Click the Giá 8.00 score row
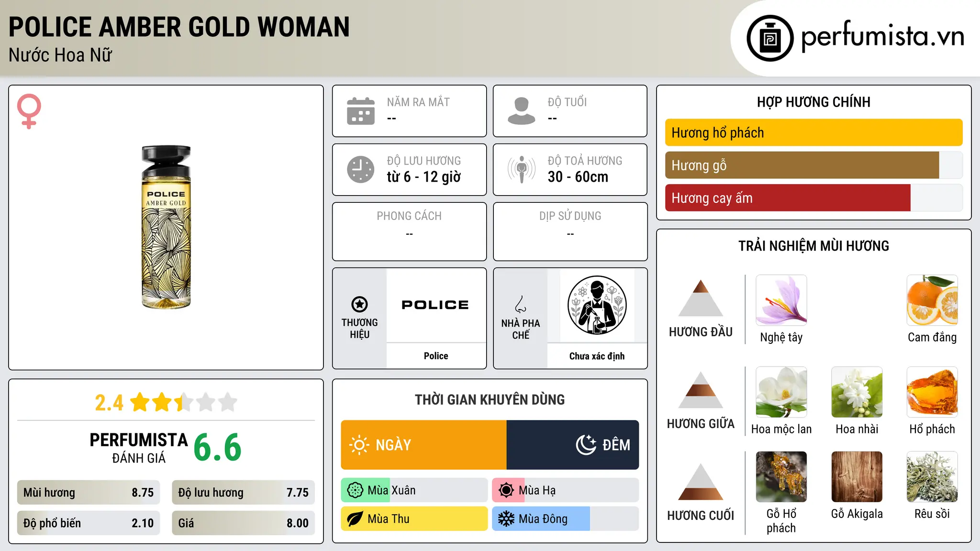The image size is (980, 551). pyautogui.click(x=243, y=523)
